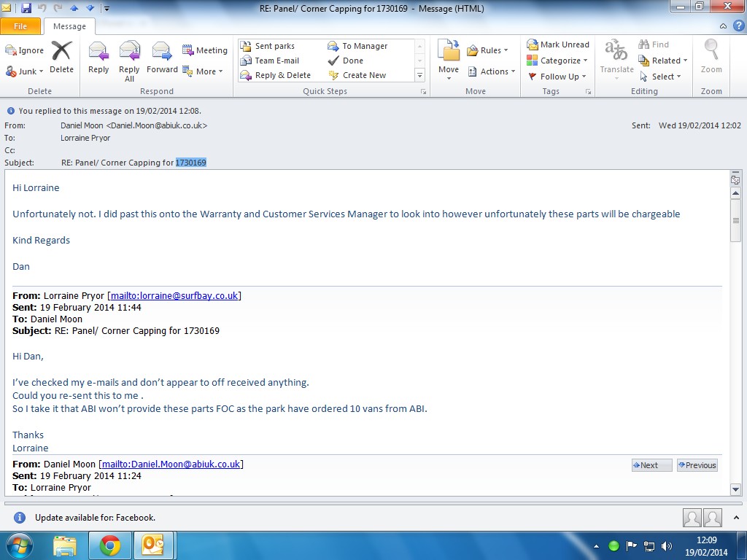Open volume control in system tray

point(667,546)
